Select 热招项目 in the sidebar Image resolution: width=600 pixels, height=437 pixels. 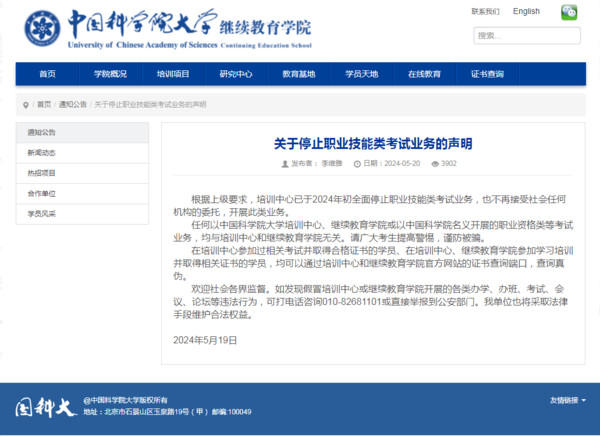(82, 173)
